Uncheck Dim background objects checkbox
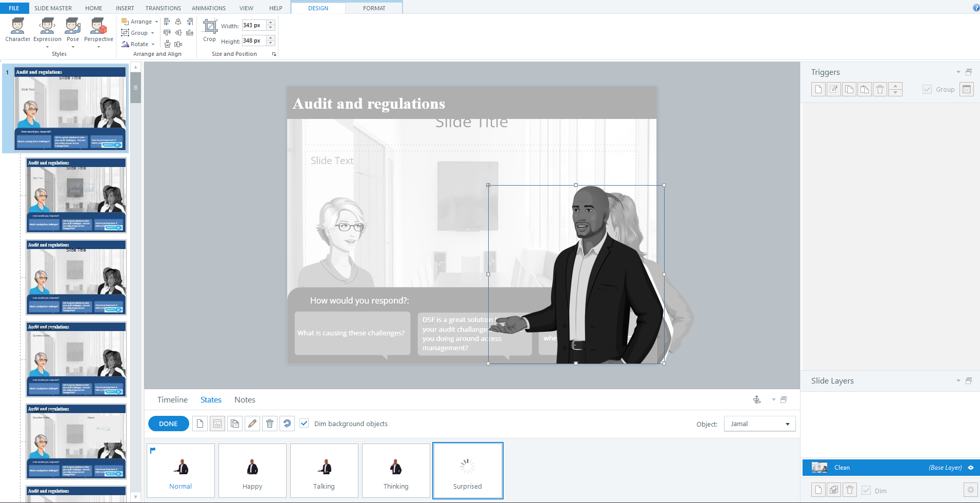Image resolution: width=980 pixels, height=503 pixels. [x=305, y=424]
